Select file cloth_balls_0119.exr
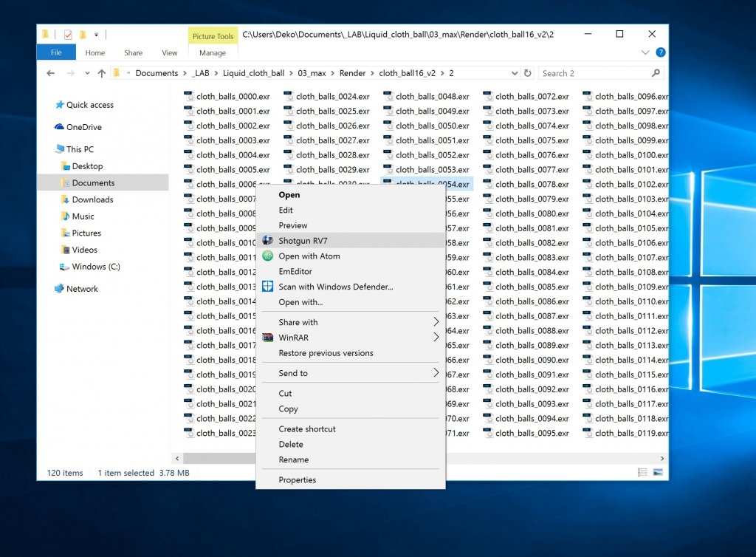Image resolution: width=756 pixels, height=557 pixels. pyautogui.click(x=625, y=433)
